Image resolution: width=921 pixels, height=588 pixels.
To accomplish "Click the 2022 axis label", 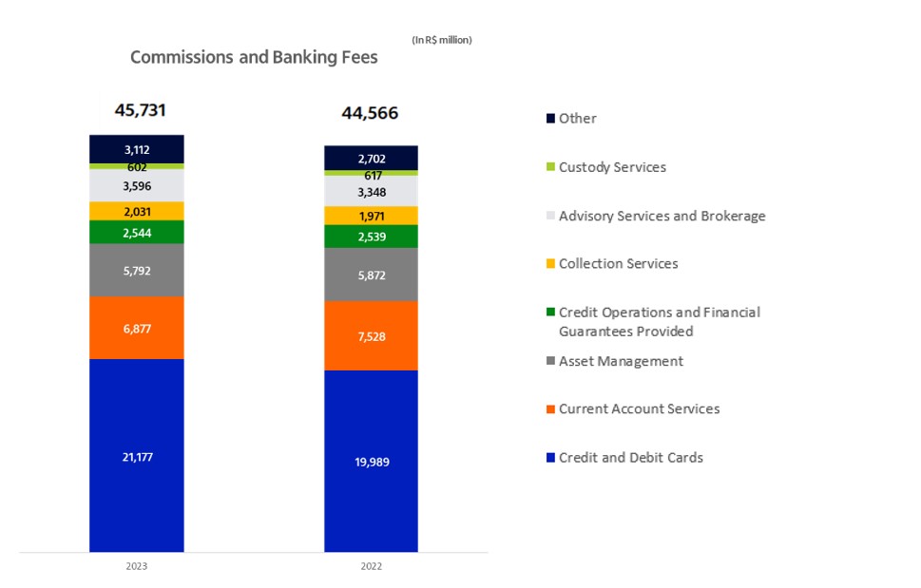I will (x=371, y=566).
